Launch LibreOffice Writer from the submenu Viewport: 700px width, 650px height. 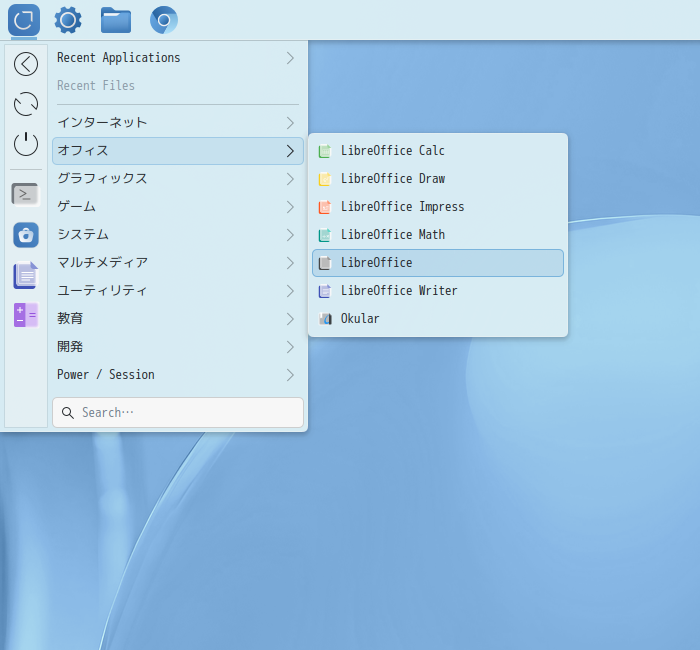(x=438, y=291)
